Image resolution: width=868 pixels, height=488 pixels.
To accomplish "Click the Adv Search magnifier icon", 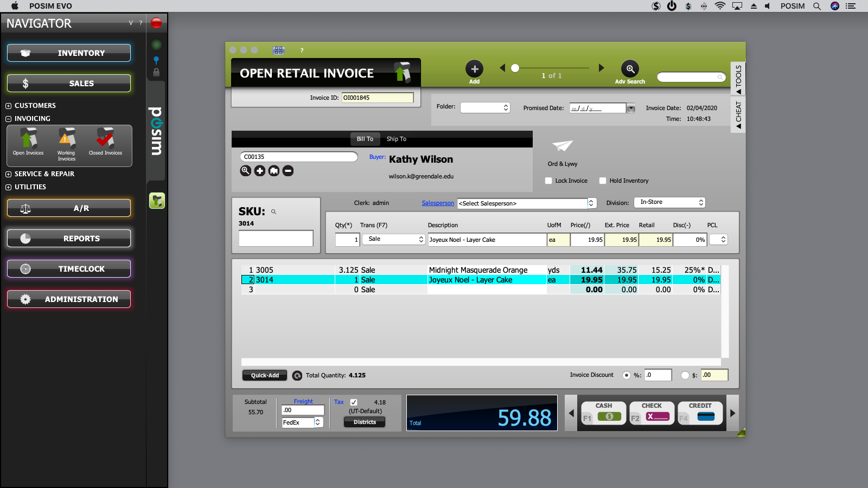I will coord(630,68).
